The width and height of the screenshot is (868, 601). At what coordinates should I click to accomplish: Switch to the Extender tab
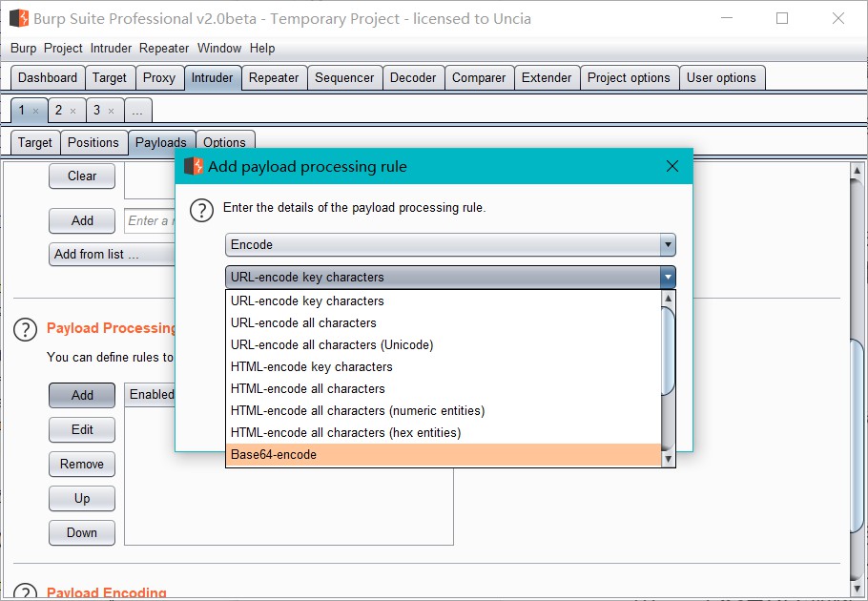pos(547,77)
